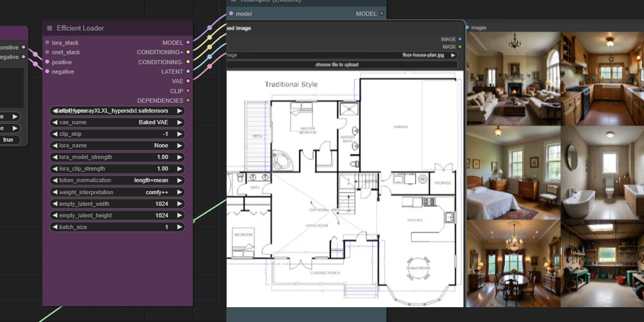
Task: Click the DEPENDENCIES output port
Action: tap(188, 100)
